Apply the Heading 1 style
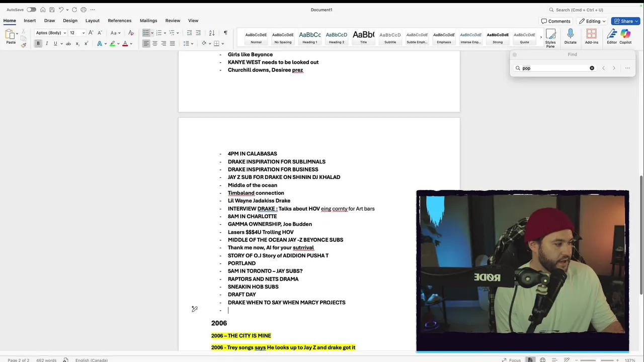The width and height of the screenshot is (644, 362). [x=310, y=37]
